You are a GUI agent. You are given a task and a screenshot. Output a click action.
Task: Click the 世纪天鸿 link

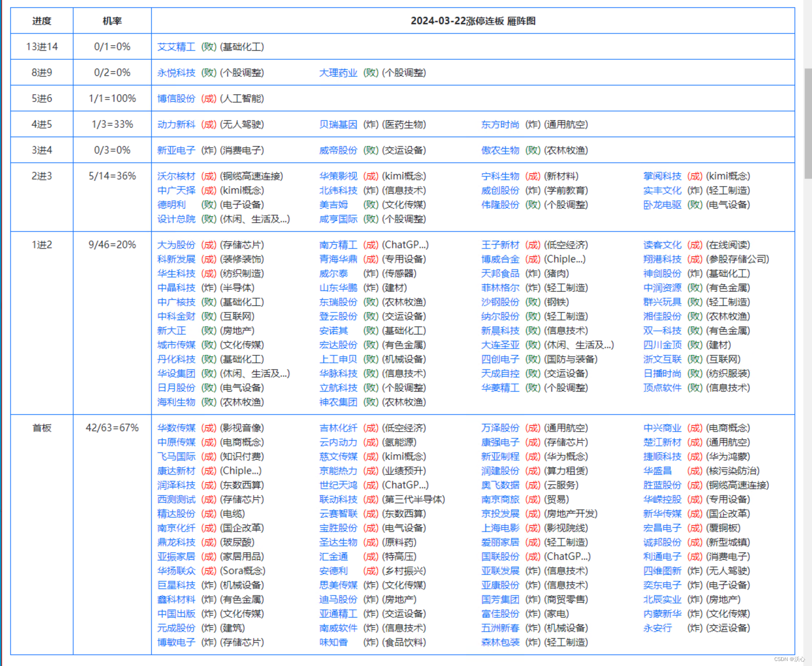point(338,485)
